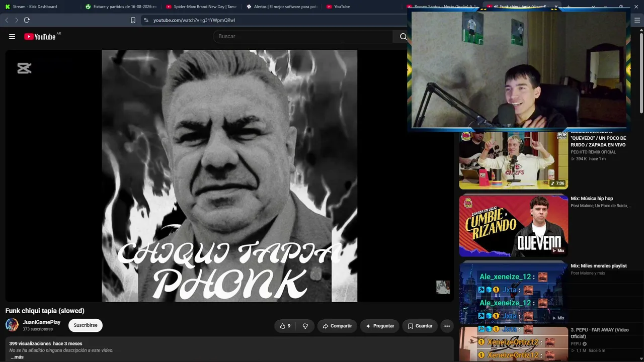Open the Mix: Música hip hop thumbnail
The height and width of the screenshot is (362, 644).
513,226
